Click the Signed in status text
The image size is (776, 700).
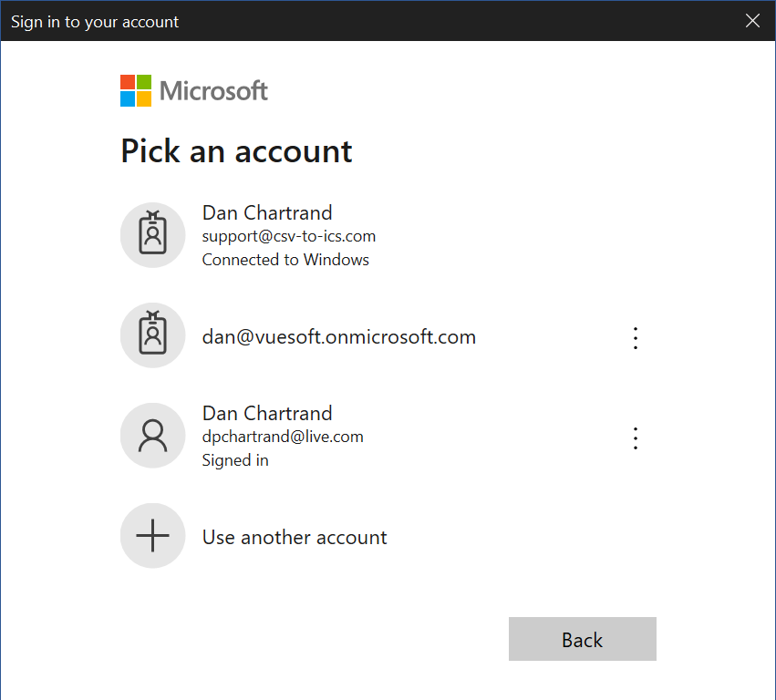tap(235, 459)
